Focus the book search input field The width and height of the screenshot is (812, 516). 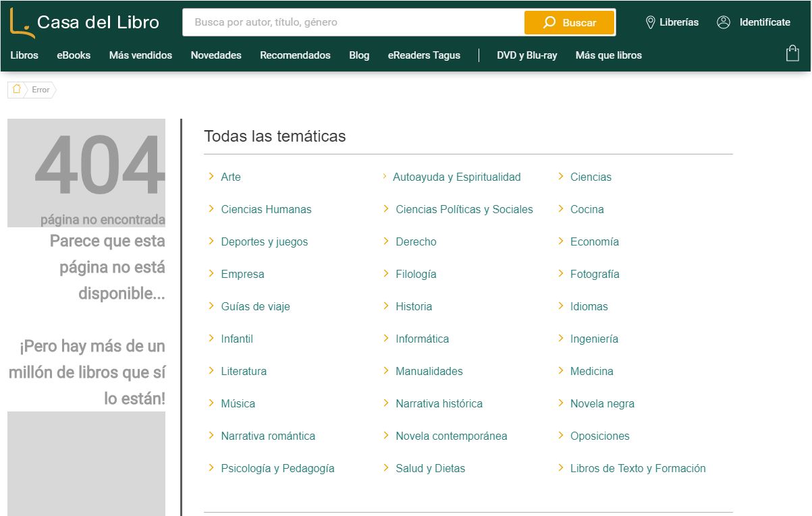tap(354, 22)
